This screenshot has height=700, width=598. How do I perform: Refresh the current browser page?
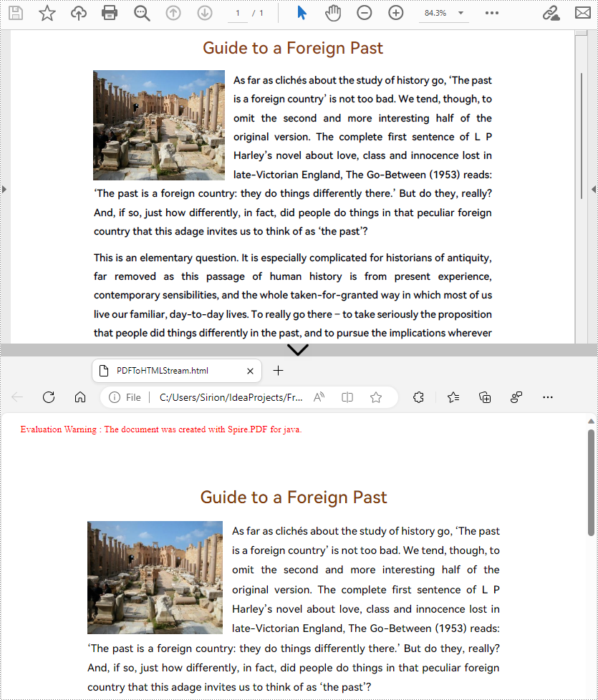49,397
